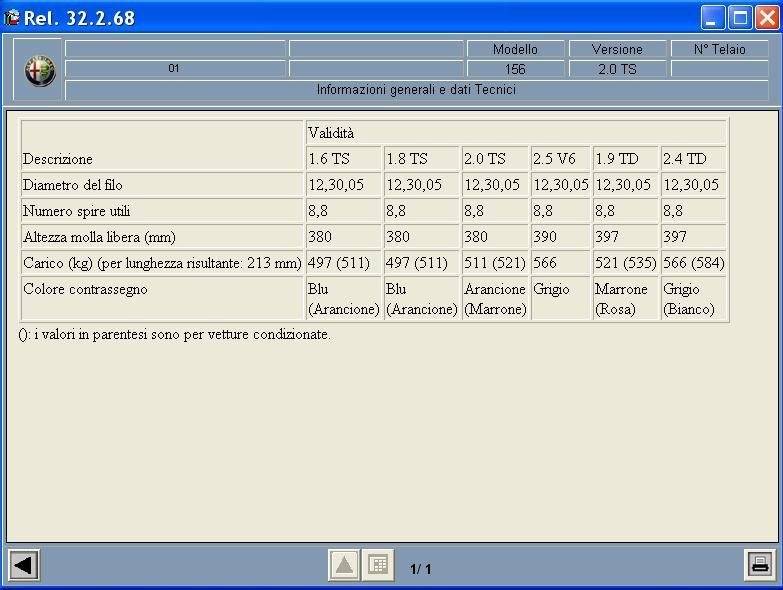Click the 397 cell under 1.9 TD
Viewport: 783px width, 590px height.
point(626,237)
